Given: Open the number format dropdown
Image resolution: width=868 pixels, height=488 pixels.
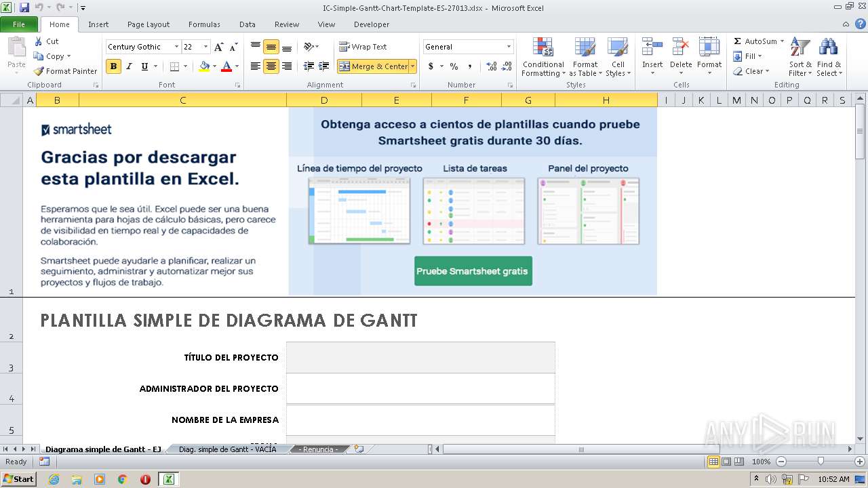Looking at the screenshot, I should tap(509, 47).
